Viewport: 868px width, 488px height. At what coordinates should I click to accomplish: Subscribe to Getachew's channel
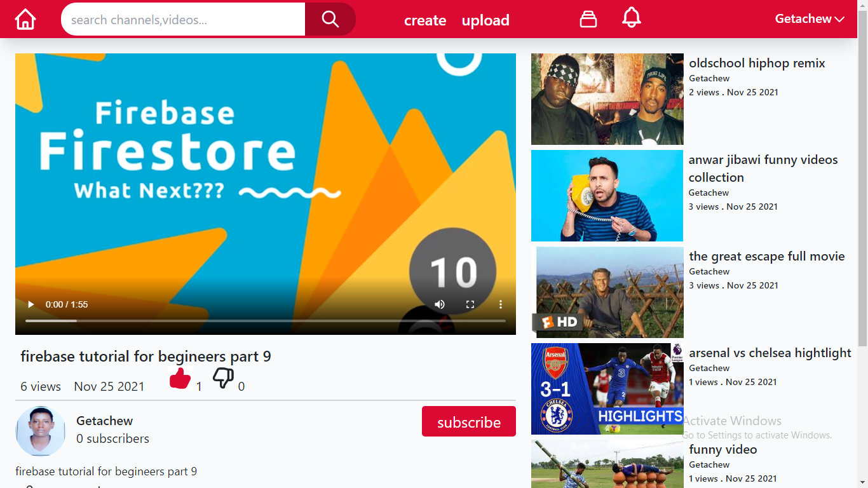[469, 421]
